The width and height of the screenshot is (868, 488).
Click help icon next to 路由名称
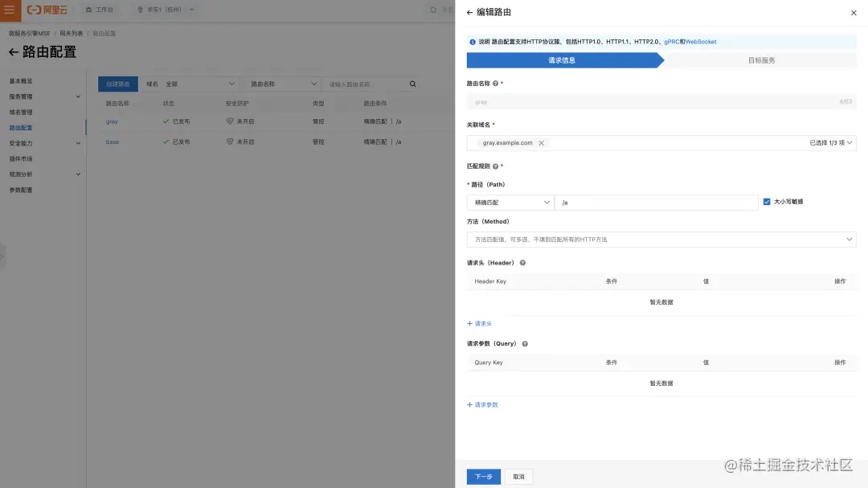click(x=495, y=84)
